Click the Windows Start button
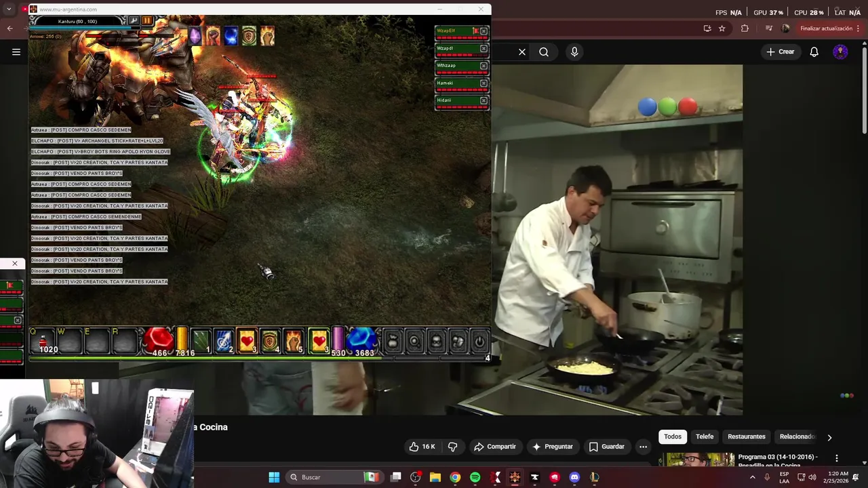The height and width of the screenshot is (488, 868). point(274,477)
